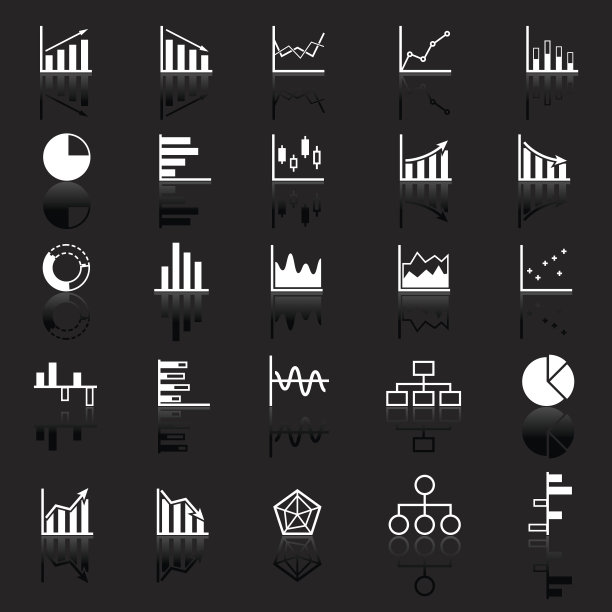Click the donut chart with dashed ring

coord(66,267)
